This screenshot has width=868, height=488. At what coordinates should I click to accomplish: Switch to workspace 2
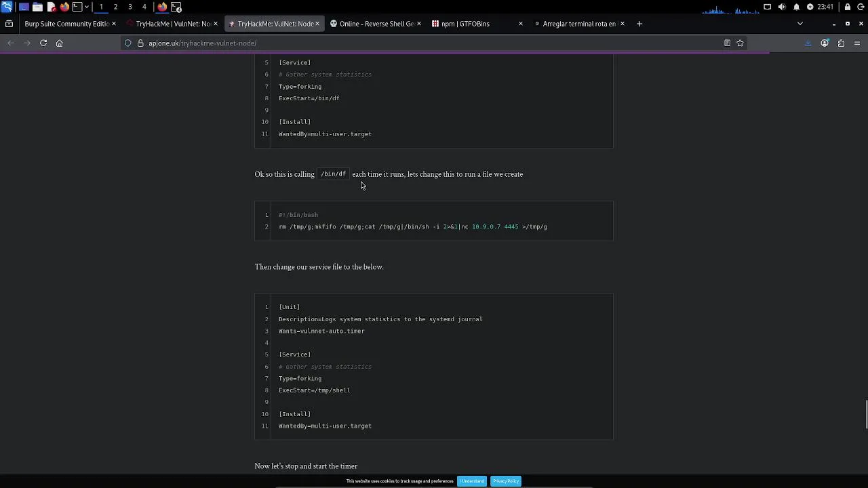115,7
